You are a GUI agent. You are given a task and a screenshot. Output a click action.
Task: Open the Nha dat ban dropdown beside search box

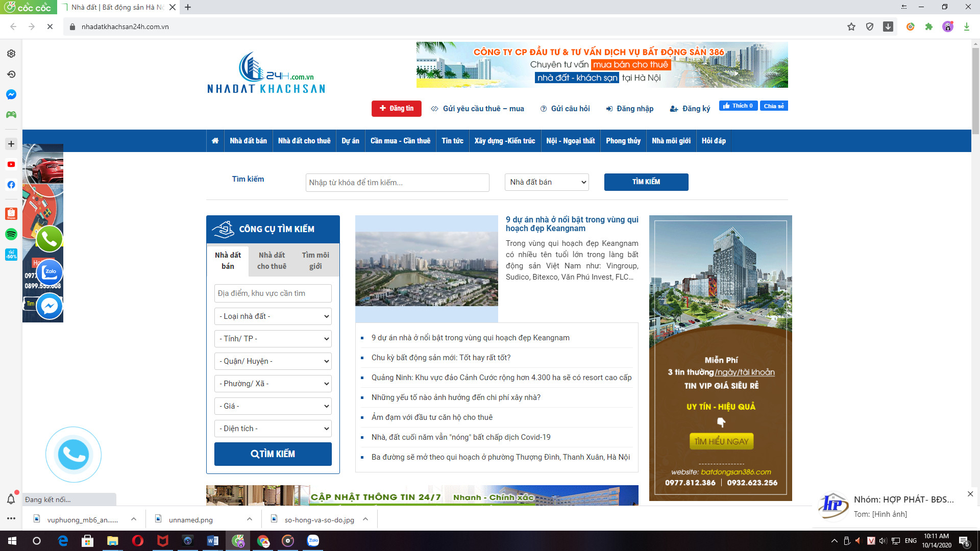coord(547,182)
